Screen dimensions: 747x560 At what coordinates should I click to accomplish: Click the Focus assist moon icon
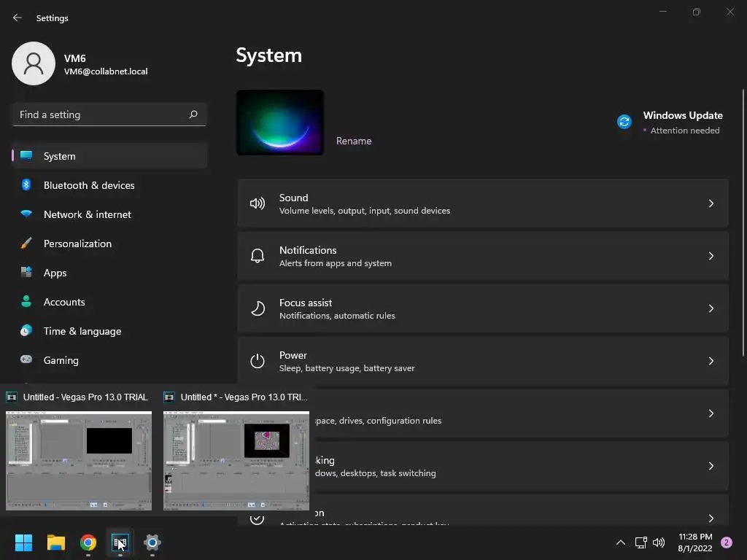point(258,308)
